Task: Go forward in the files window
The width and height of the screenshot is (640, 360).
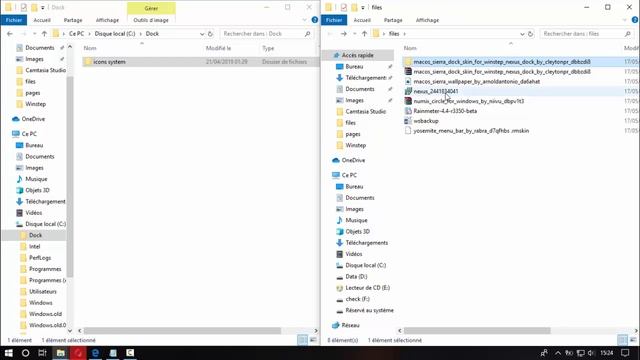Action: [x=344, y=34]
